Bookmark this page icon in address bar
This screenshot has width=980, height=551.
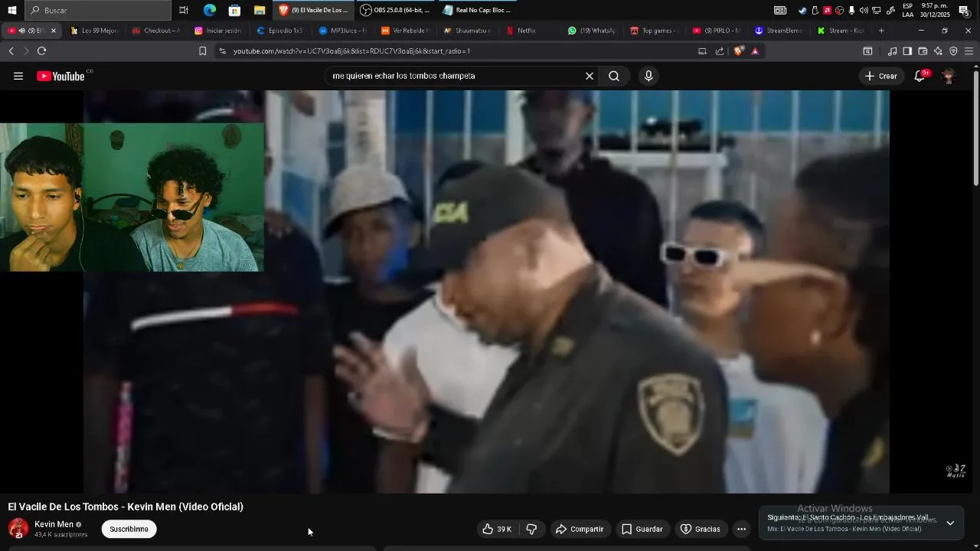(202, 51)
